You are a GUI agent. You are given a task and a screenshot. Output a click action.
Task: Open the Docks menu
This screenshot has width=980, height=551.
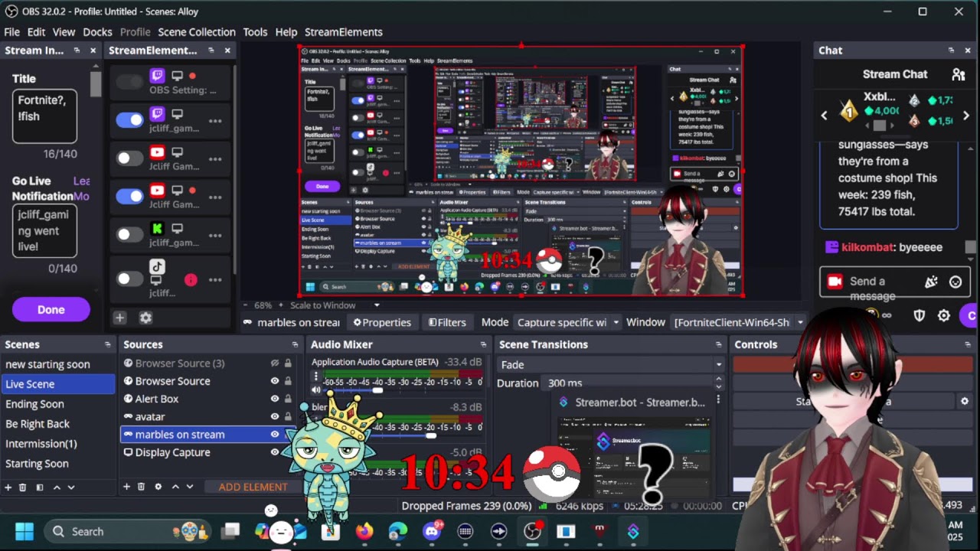[x=97, y=32]
